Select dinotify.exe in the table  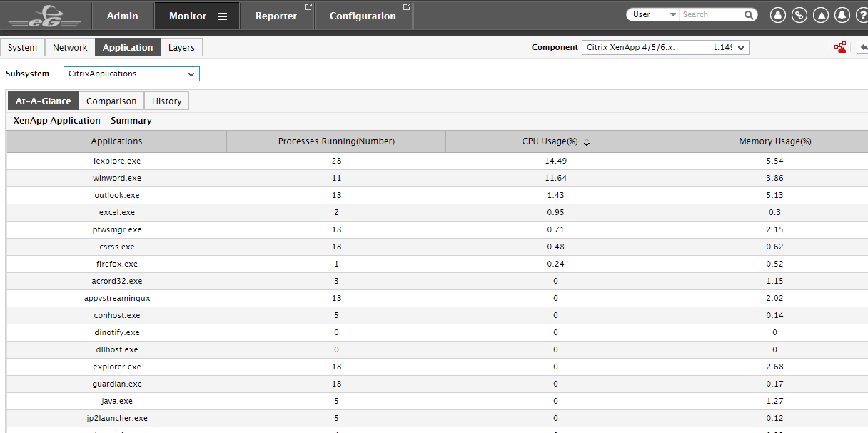click(117, 332)
